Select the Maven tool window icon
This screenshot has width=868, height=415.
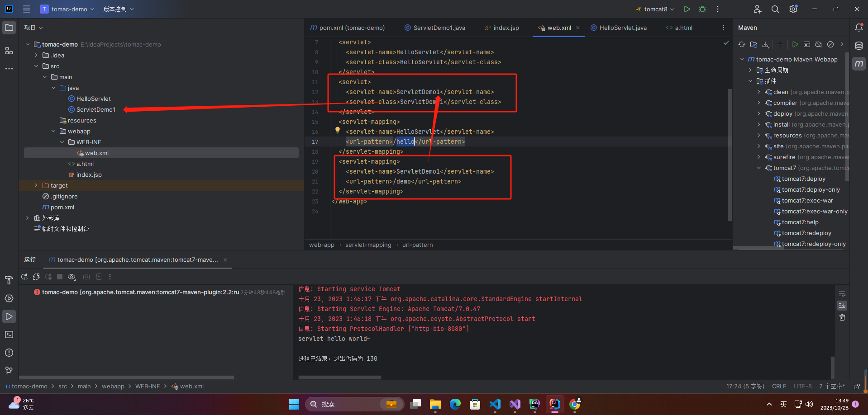tap(858, 64)
